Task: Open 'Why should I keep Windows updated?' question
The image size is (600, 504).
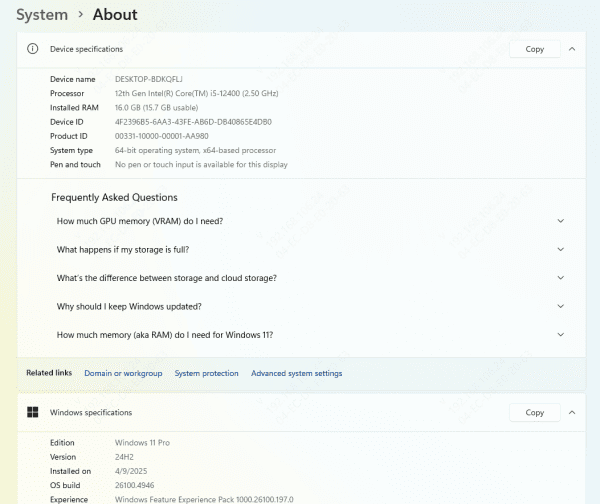Action: pyautogui.click(x=129, y=306)
